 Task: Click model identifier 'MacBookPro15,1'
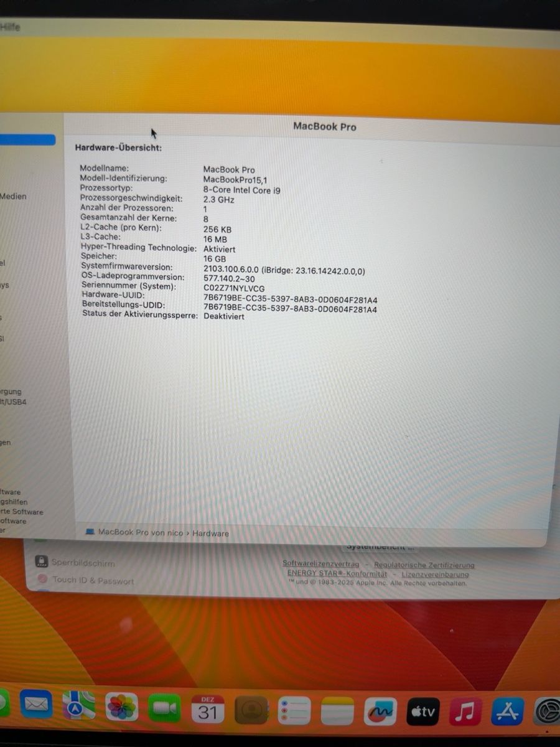pyautogui.click(x=235, y=179)
